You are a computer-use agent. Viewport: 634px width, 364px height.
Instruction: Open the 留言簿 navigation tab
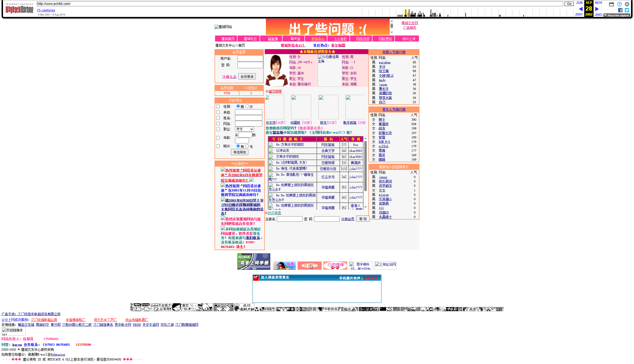pos(271,39)
